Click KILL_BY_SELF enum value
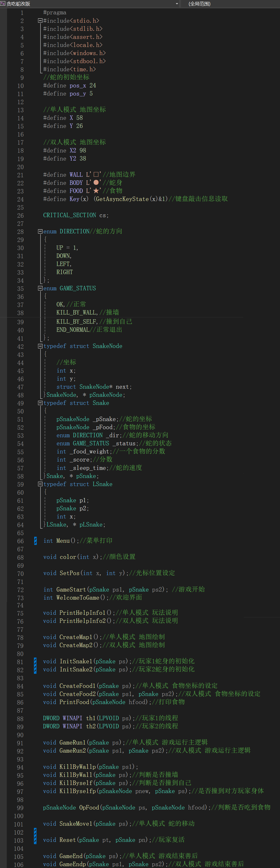Screen dimensions: 280x868 click(77, 322)
